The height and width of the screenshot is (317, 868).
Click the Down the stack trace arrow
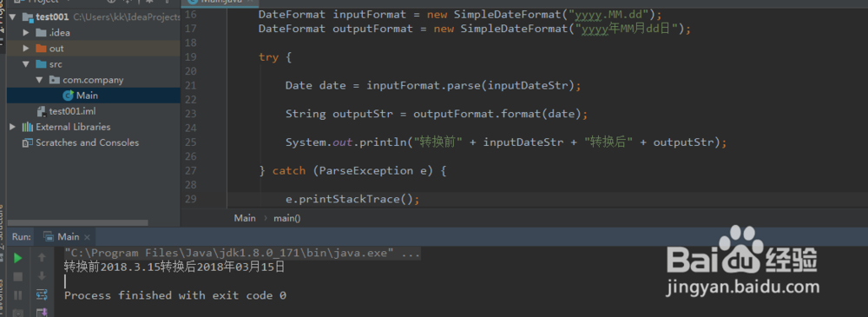click(x=42, y=275)
